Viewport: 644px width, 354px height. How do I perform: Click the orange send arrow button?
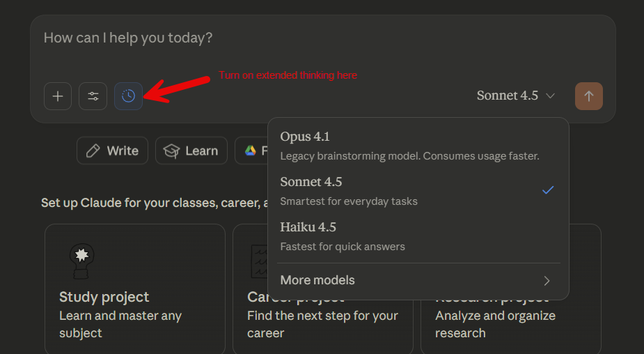point(588,96)
